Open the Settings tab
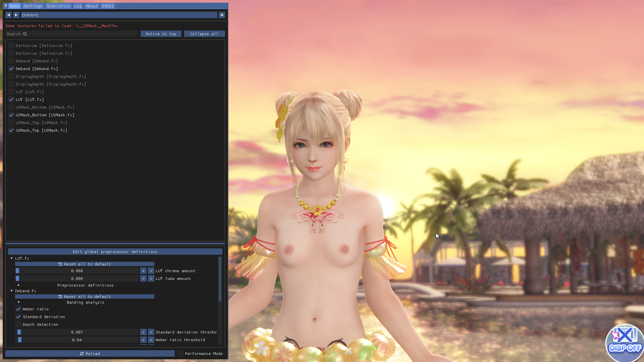644x362 pixels. [33, 6]
